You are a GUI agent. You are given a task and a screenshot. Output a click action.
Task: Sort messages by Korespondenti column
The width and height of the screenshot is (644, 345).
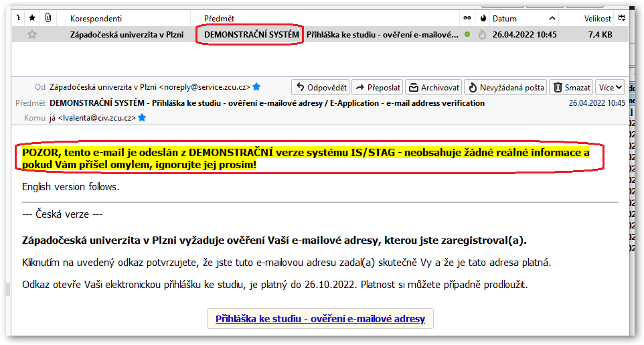click(x=96, y=19)
